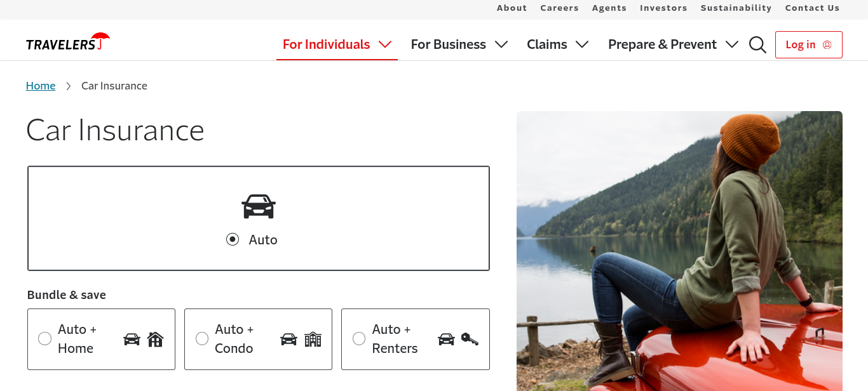The width and height of the screenshot is (868, 391).
Task: Click the condo building icon in Auto + Condo
Action: point(313,339)
